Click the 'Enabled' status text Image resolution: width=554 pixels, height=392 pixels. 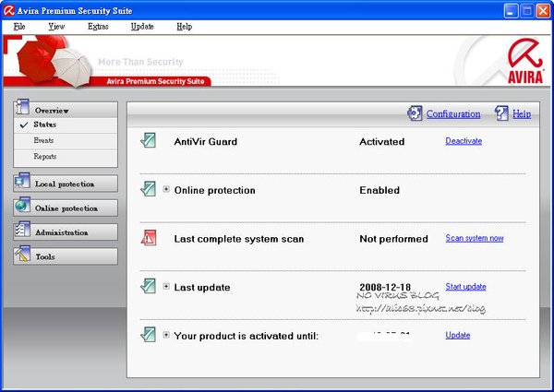click(x=379, y=190)
